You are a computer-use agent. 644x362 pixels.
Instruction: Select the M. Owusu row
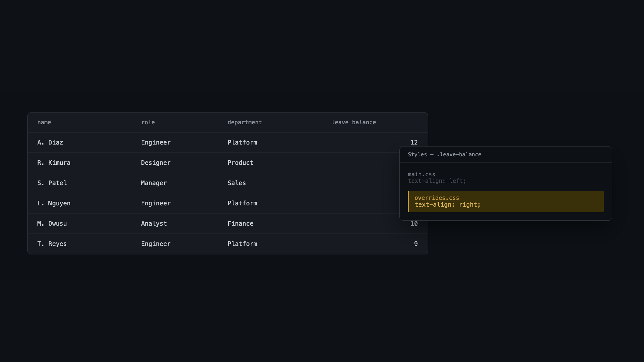click(228, 224)
